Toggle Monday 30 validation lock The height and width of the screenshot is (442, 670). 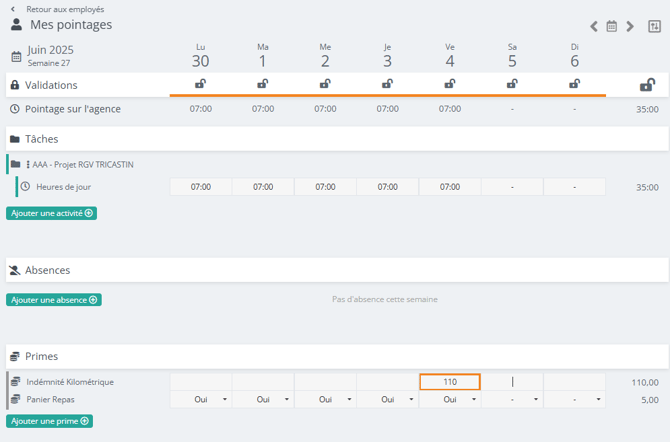coord(200,84)
